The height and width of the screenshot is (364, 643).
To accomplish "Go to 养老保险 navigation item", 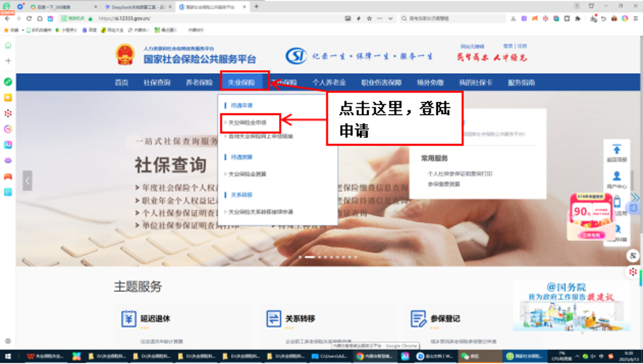I will pyautogui.click(x=199, y=83).
